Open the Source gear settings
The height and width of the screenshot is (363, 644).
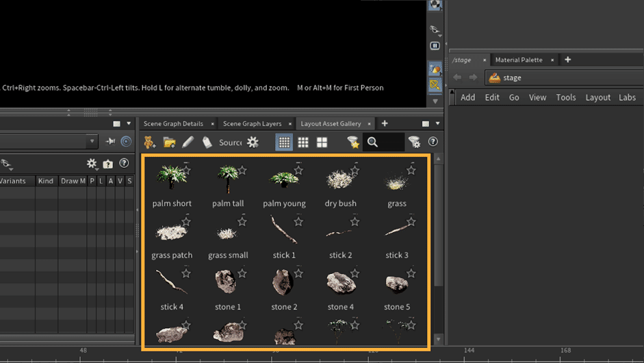coord(253,142)
